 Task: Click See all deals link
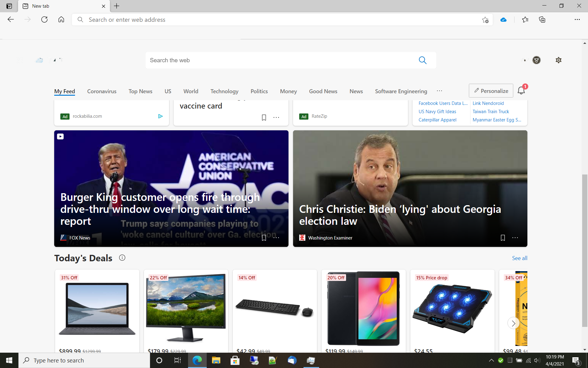520,258
